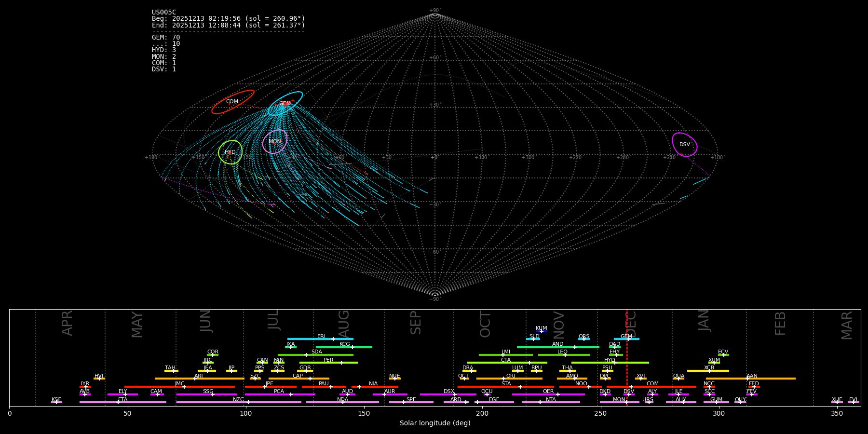Click the MON radiant ellipse on the sky map
The width and height of the screenshot is (868, 434).
pyautogui.click(x=275, y=141)
